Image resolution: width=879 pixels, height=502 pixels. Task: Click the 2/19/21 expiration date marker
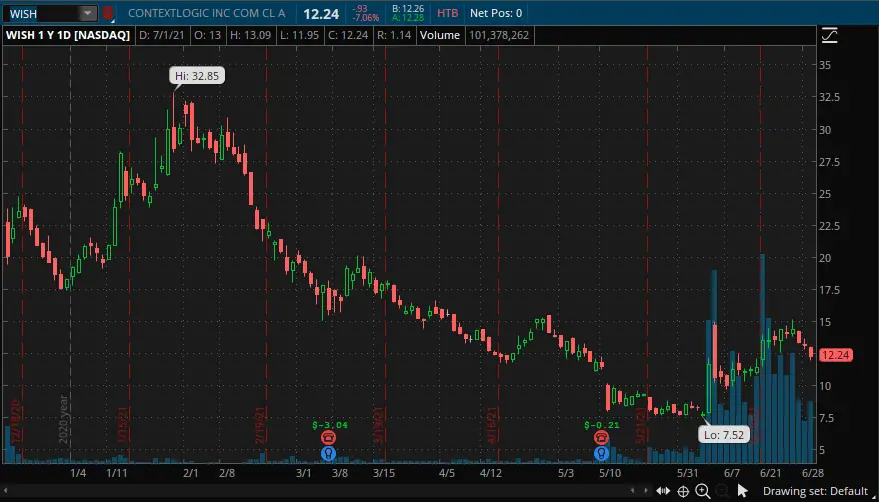click(x=260, y=425)
